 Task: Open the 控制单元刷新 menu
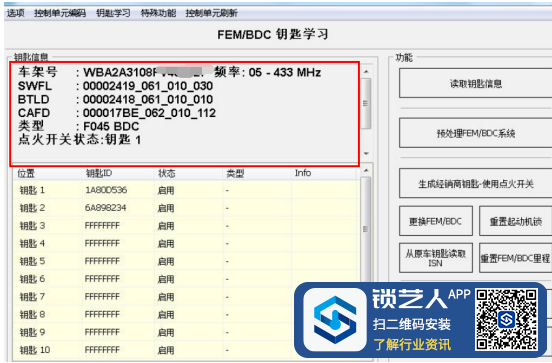click(x=211, y=13)
